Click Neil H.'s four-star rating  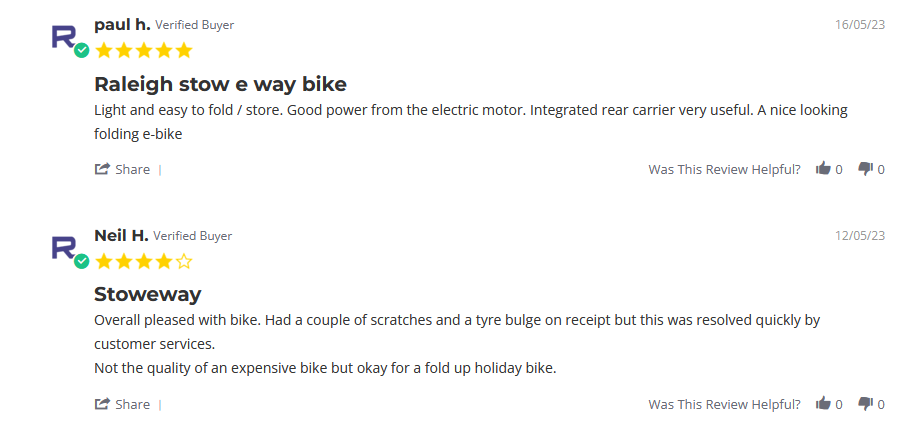[132, 262]
